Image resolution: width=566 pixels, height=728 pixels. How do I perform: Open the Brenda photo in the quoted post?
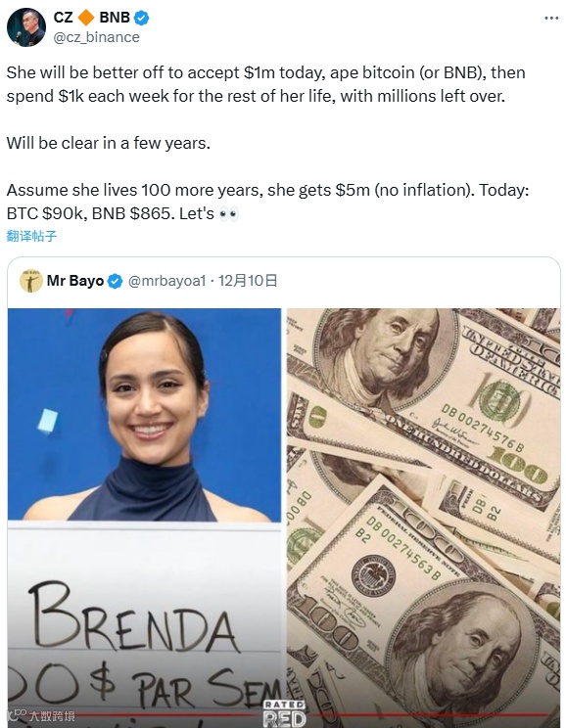click(x=145, y=518)
